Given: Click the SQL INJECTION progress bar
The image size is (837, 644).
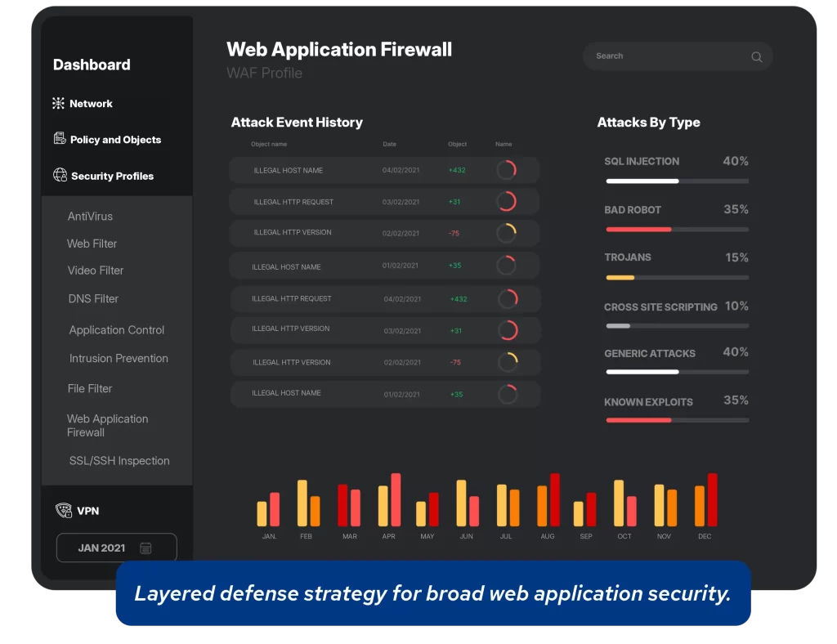Looking at the screenshot, I should click(677, 181).
